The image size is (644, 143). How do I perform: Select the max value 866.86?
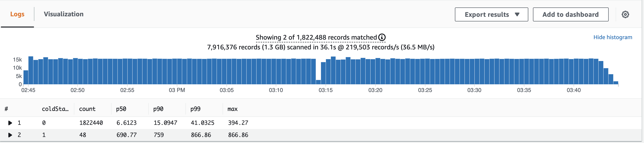point(238,135)
